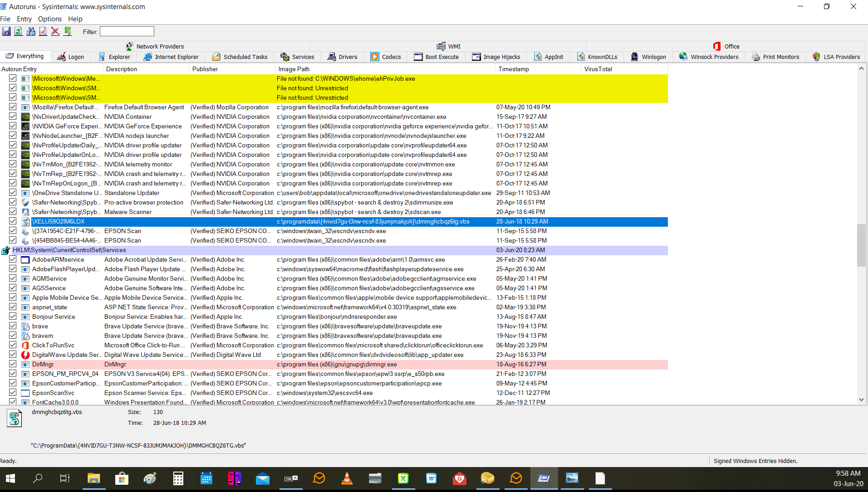Viewport: 868px width, 492px height.
Task: Click the Office icon in the ClickToRunSvc row
Action: pos(25,346)
